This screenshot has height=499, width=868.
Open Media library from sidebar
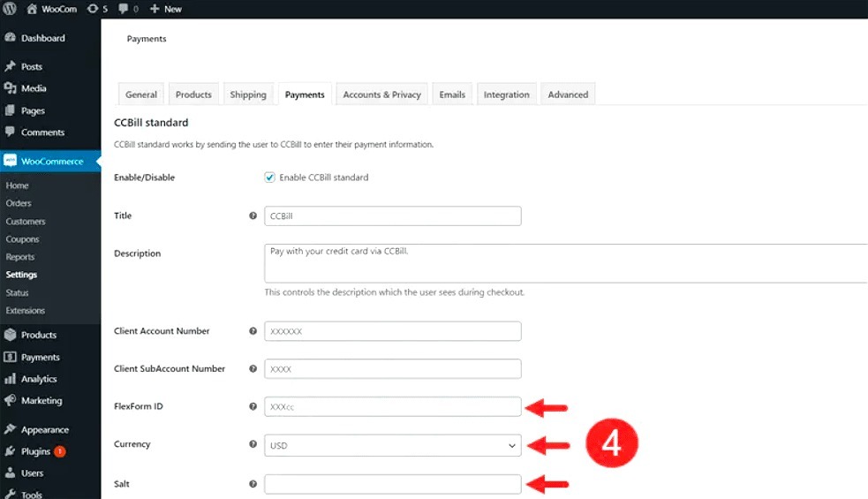pos(34,88)
